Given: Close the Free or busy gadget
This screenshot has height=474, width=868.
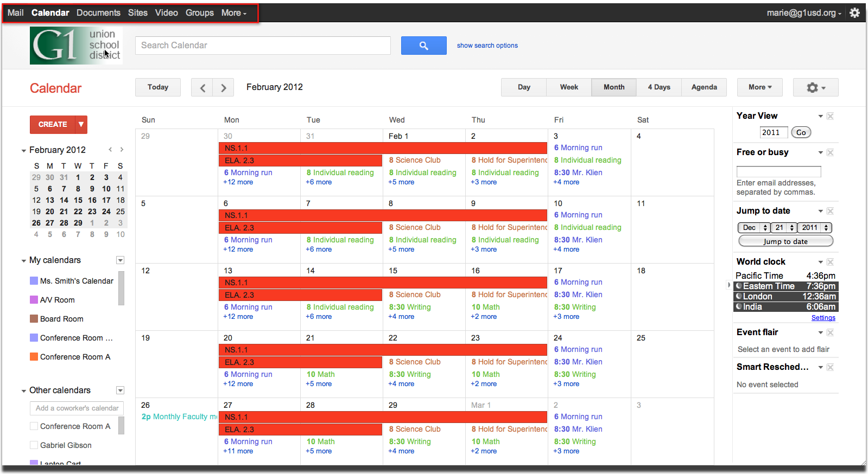Looking at the screenshot, I should (x=830, y=152).
